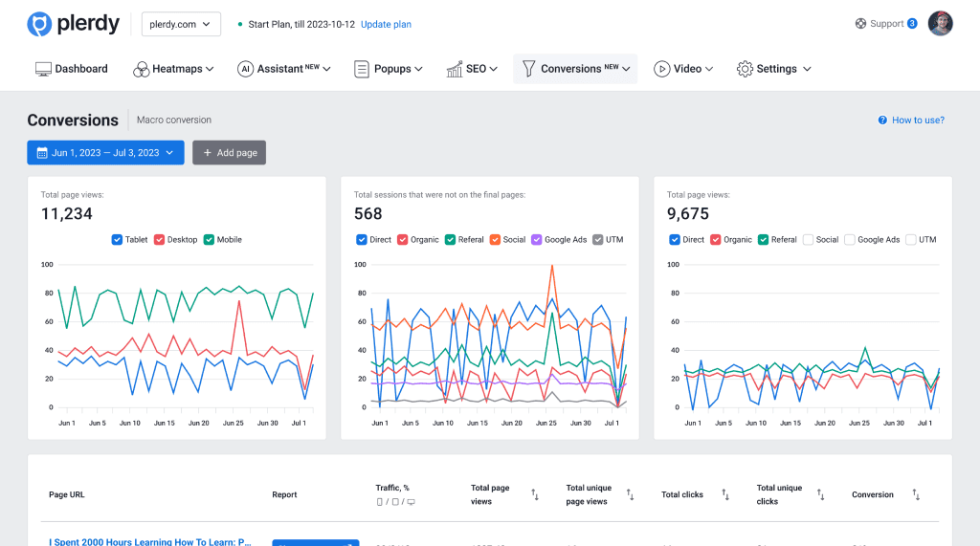
Task: Open the Update plan link
Action: (386, 24)
